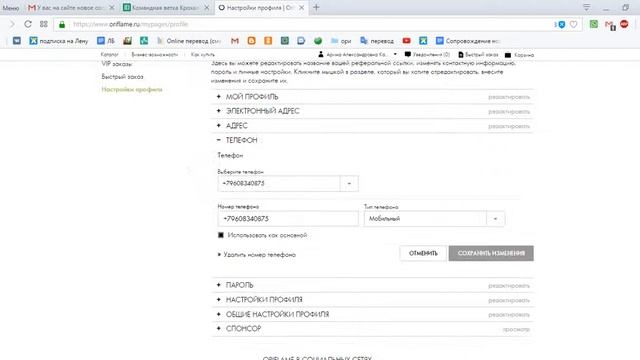The width and height of the screenshot is (640, 360).
Task: Click просмотр for СПОНСОР
Action: [516, 329]
